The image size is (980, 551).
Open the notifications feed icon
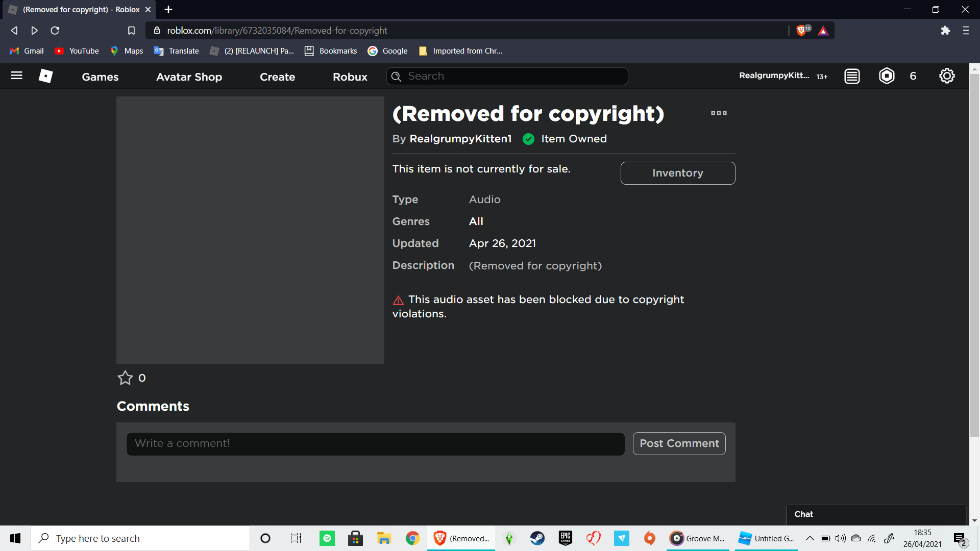(x=852, y=76)
